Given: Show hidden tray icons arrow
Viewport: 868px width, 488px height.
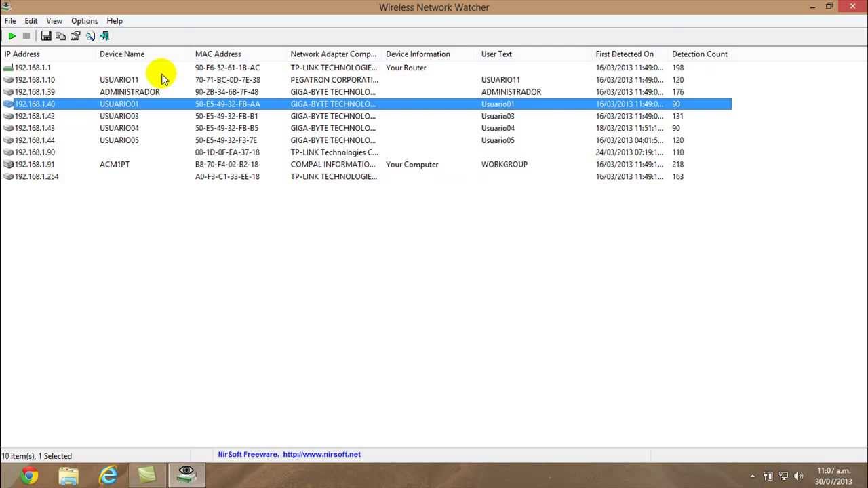Looking at the screenshot, I should pyautogui.click(x=752, y=476).
